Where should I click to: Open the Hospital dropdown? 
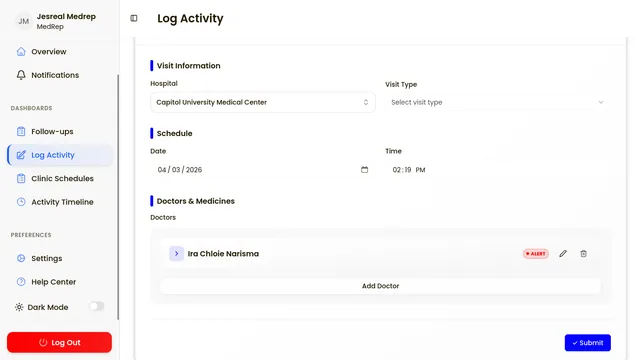263,102
